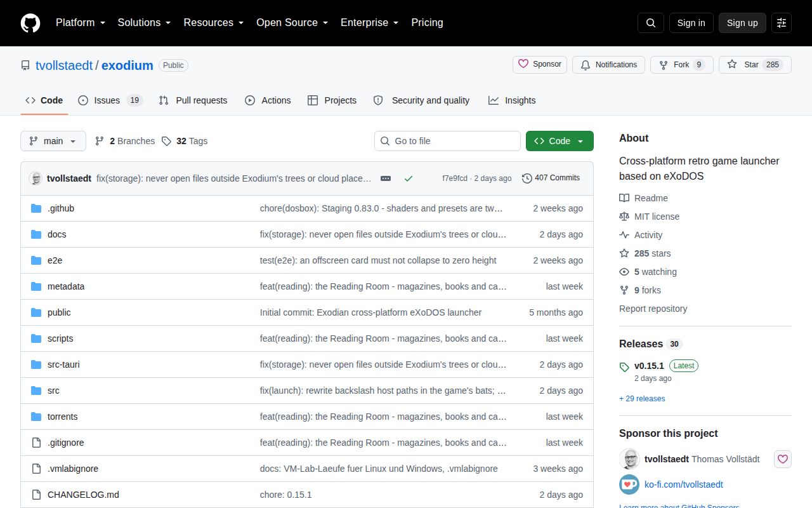Click the green check commit status icon
This screenshot has width=812, height=508.
[409, 178]
